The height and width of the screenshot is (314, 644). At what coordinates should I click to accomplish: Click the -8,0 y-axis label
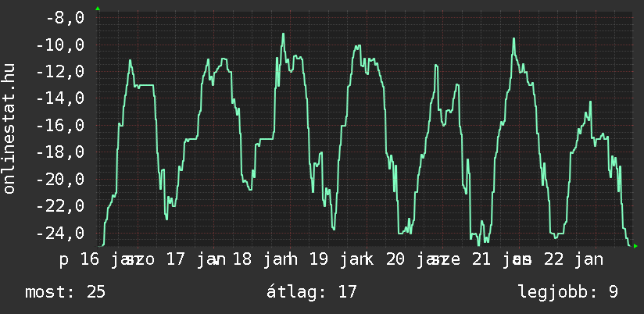pos(64,18)
